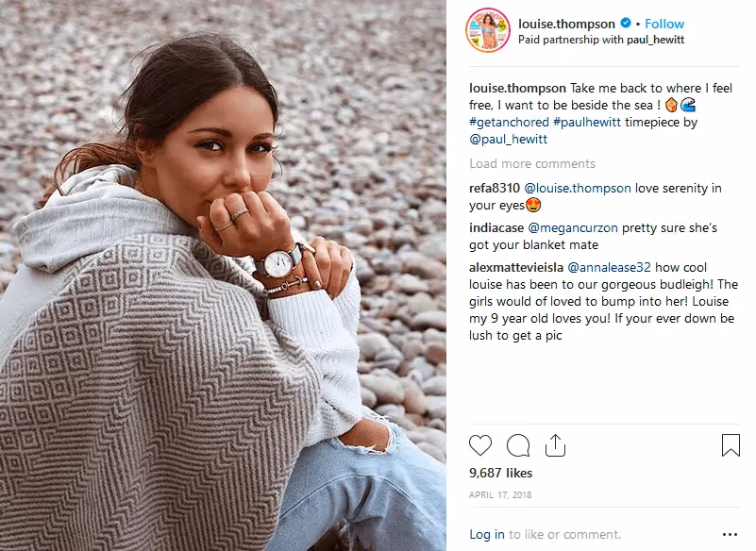
Task: Like the post with the heart icon
Action: coord(480,445)
